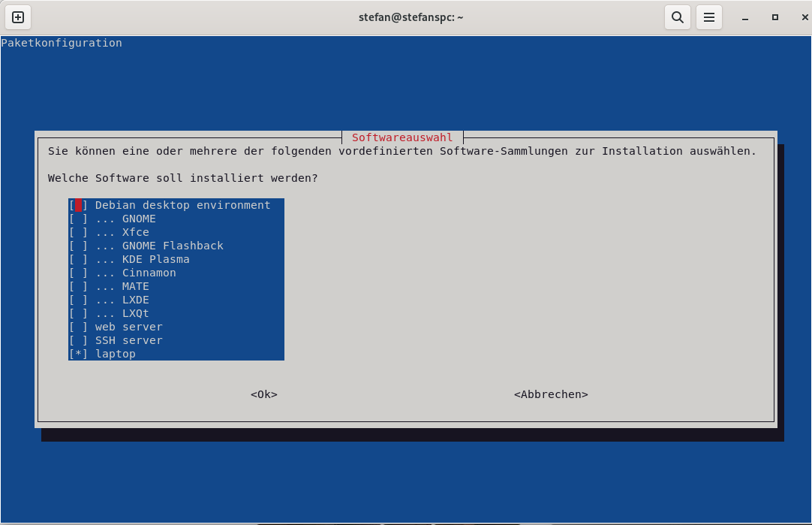Toggle the LXQt checkbox
The width and height of the screenshot is (812, 525).
78,313
